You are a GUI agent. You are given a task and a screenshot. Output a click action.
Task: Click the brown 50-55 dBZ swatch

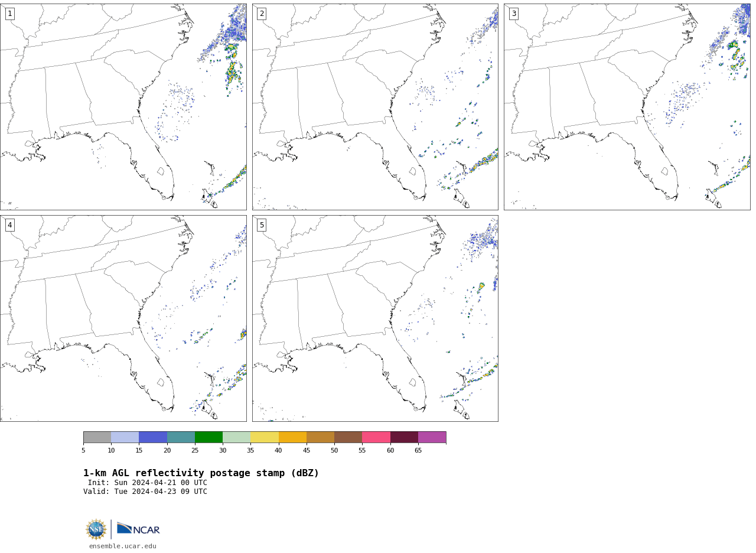[348, 437]
